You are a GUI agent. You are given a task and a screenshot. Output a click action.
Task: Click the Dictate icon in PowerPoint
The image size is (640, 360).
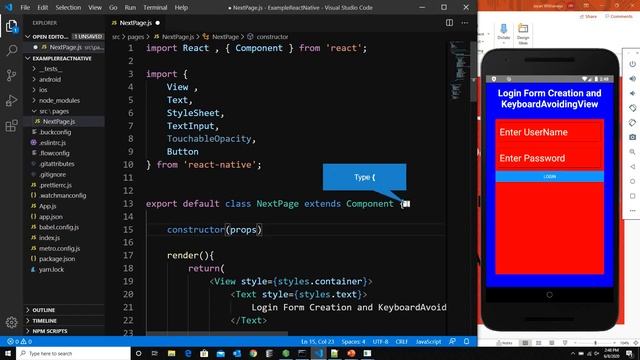(x=504, y=33)
